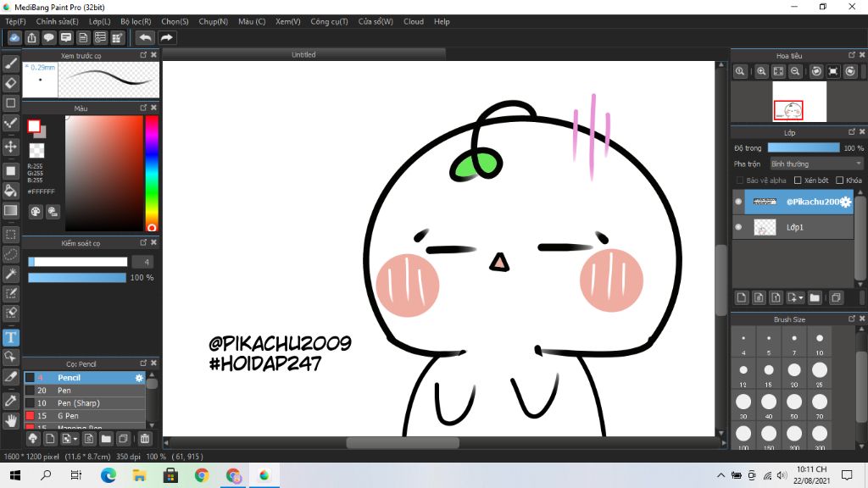Click the taskbar search icon
The width and height of the screenshot is (868, 488).
[x=46, y=475]
